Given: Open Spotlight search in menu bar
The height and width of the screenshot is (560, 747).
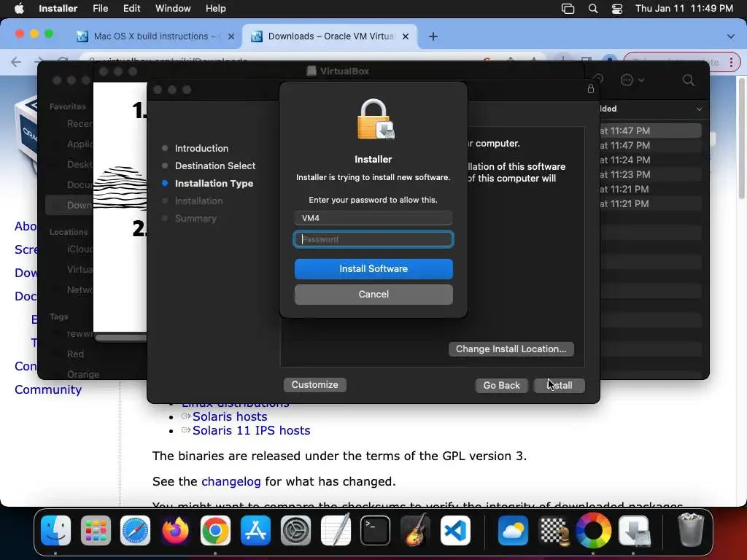Looking at the screenshot, I should pos(593,9).
